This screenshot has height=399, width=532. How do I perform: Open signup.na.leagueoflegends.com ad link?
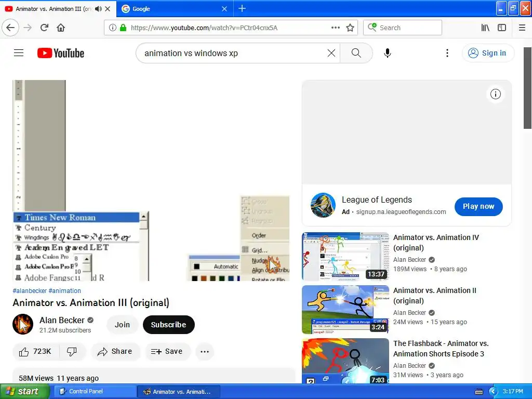click(x=401, y=212)
